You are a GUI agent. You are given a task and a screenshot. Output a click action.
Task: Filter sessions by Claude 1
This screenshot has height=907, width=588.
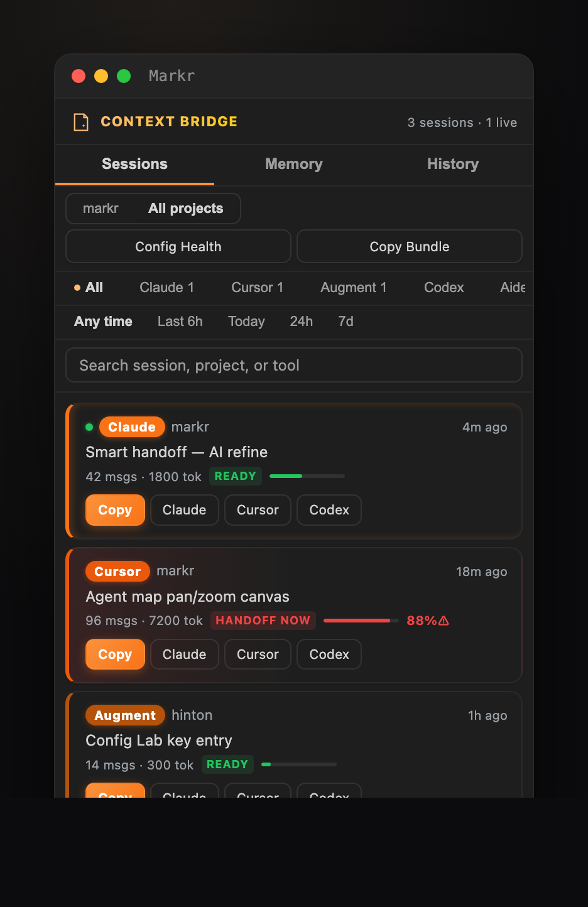tap(166, 288)
